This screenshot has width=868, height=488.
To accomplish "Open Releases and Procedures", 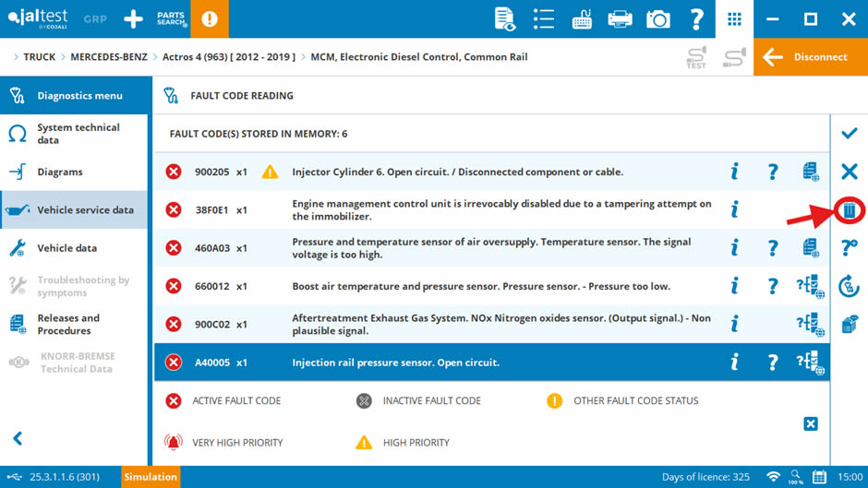I will pyautogui.click(x=74, y=324).
